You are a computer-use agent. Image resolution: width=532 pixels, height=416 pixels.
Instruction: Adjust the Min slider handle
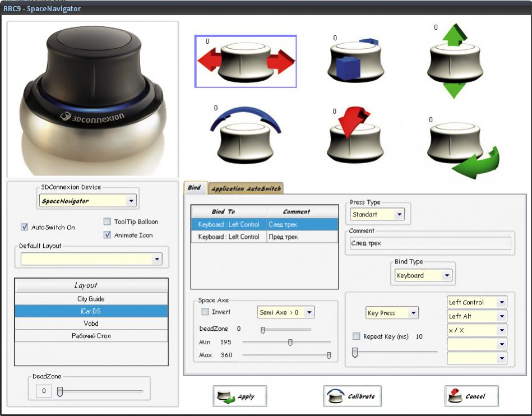pyautogui.click(x=290, y=343)
